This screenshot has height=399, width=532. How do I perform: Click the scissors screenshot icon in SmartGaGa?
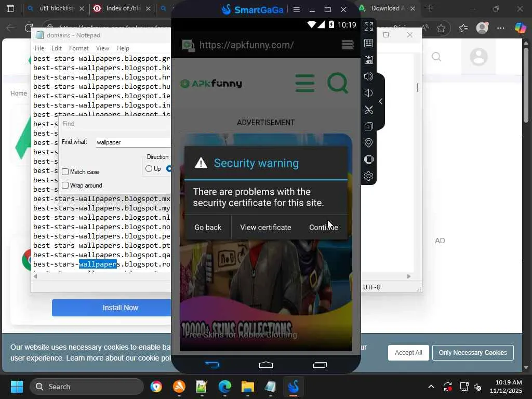[369, 110]
